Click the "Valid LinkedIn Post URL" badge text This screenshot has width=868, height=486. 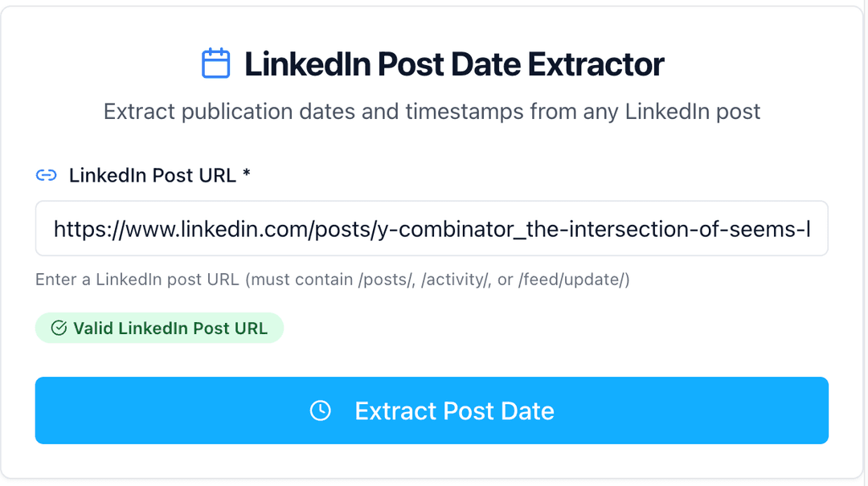170,328
